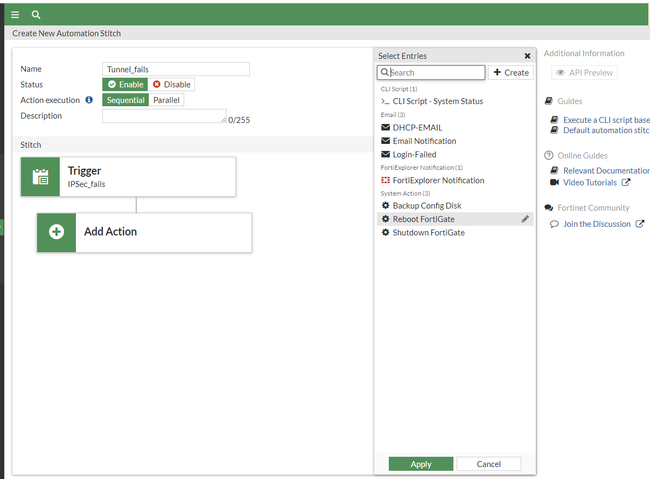Open the Video Tutorials link
Viewport: 650px width, 479px height.
pos(590,182)
